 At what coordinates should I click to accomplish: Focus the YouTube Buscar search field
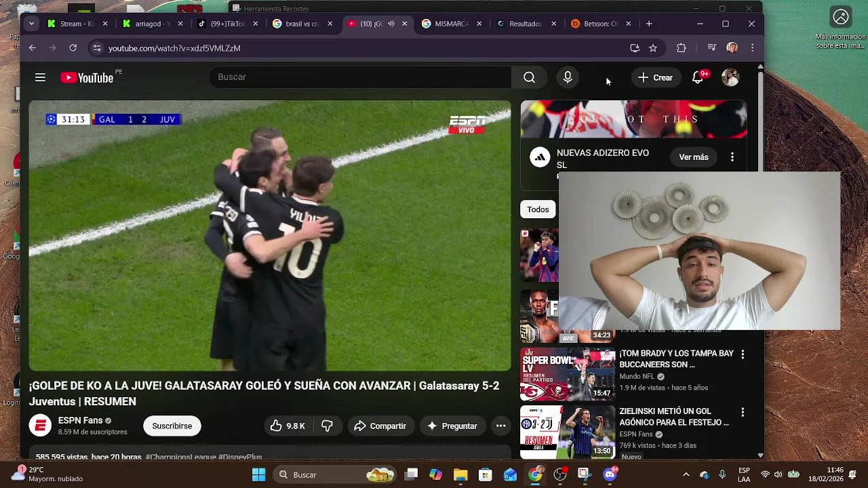point(359,77)
